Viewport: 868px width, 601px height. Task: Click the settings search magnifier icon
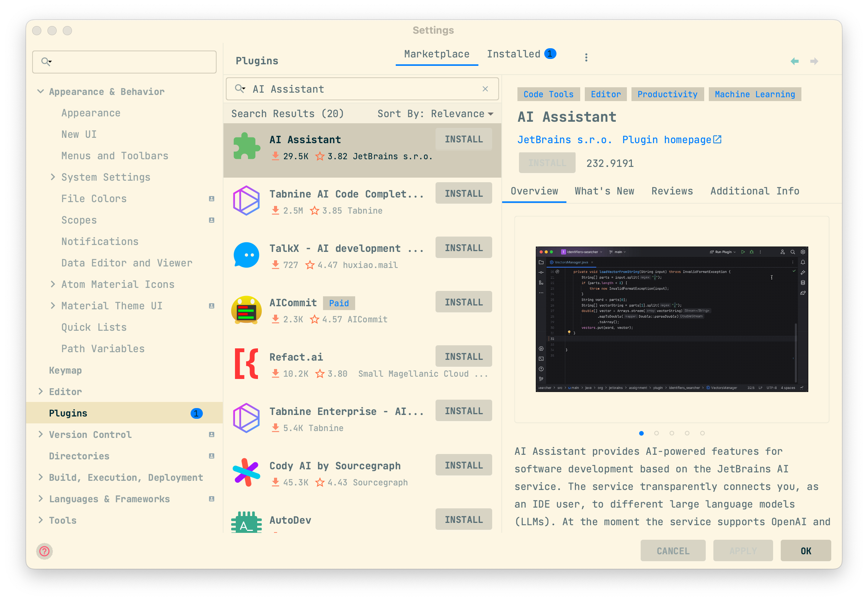point(46,62)
